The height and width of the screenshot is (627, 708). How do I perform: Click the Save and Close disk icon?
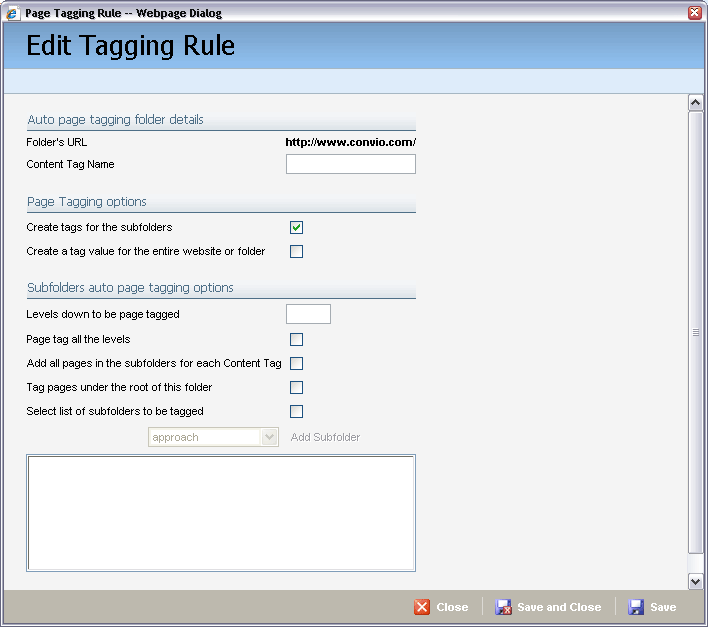pos(504,607)
